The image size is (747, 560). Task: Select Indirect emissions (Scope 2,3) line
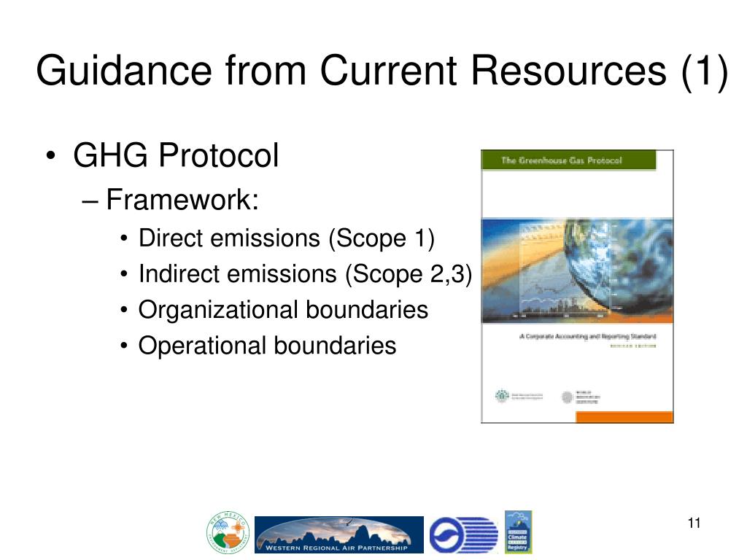[306, 274]
